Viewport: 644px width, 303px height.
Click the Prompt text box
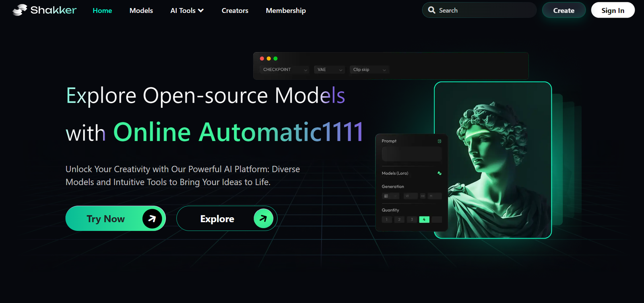412,154
